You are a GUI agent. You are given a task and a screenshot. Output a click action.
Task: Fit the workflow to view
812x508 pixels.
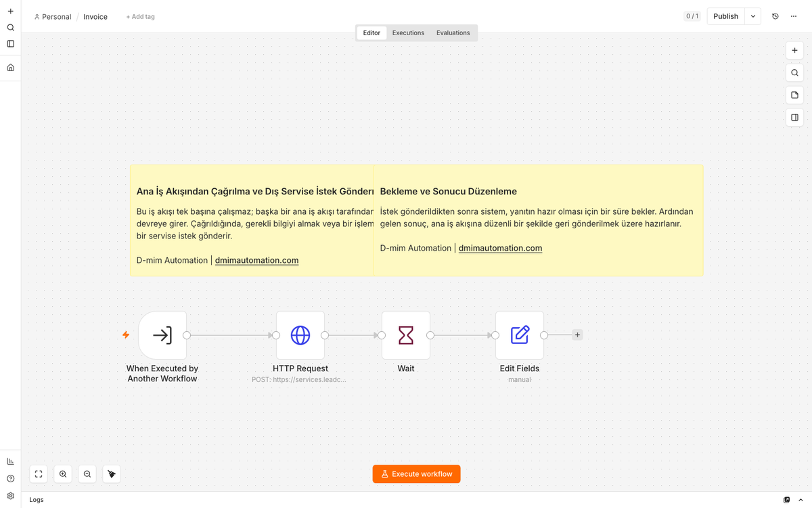tap(39, 474)
